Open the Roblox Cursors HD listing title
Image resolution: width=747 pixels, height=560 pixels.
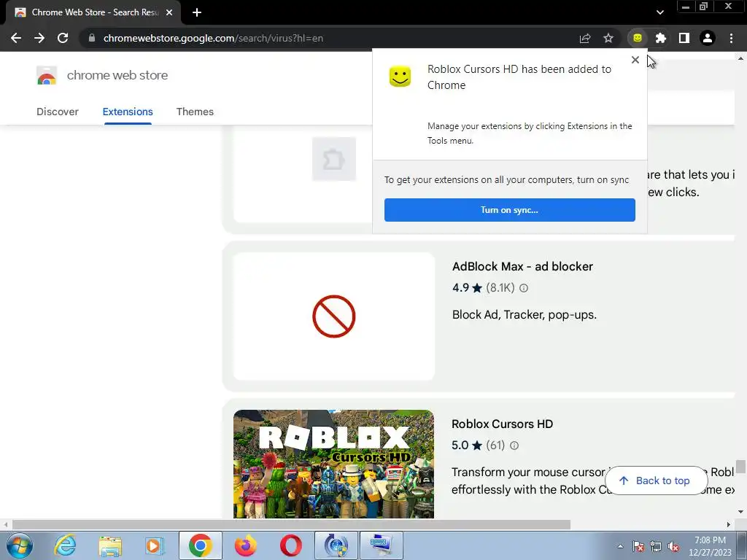[x=502, y=424]
